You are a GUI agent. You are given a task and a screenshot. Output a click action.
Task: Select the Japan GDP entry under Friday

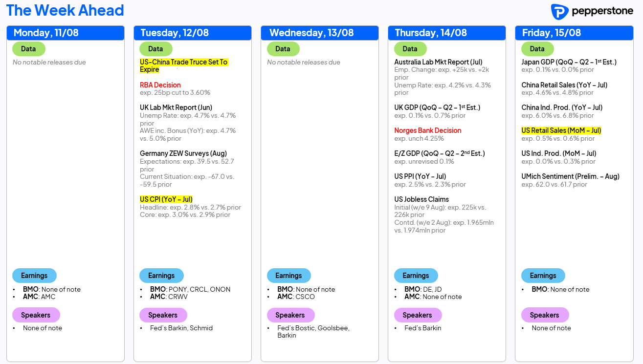[x=569, y=62]
